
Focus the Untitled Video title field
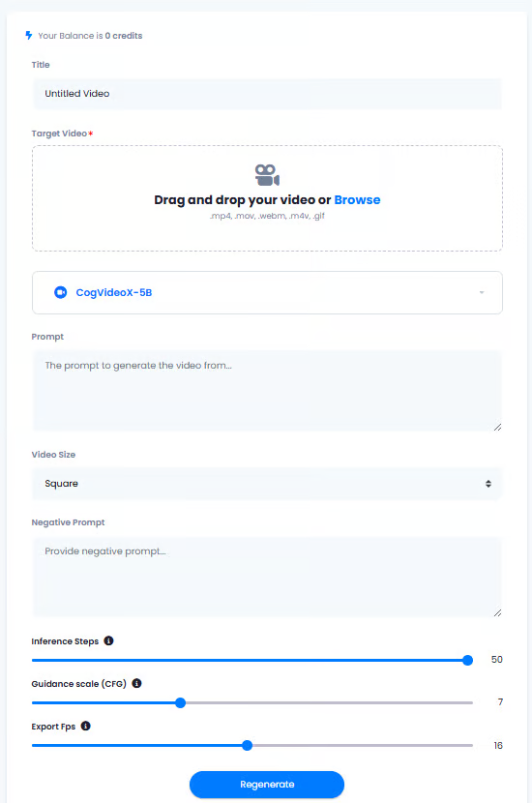click(x=267, y=94)
